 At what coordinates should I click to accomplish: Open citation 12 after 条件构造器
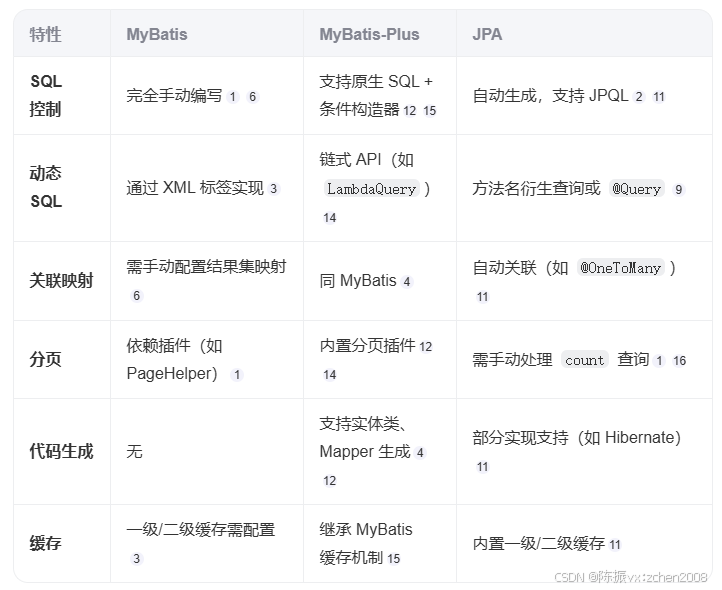point(410,111)
